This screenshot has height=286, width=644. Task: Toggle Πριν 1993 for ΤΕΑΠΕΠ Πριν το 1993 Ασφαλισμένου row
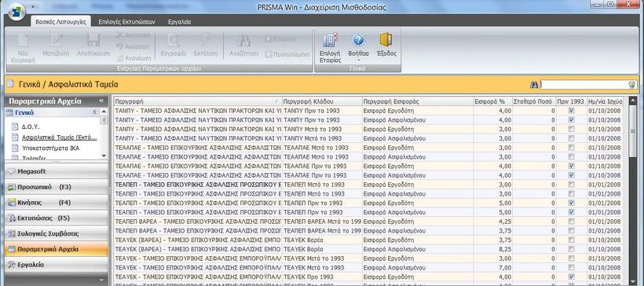(x=571, y=212)
